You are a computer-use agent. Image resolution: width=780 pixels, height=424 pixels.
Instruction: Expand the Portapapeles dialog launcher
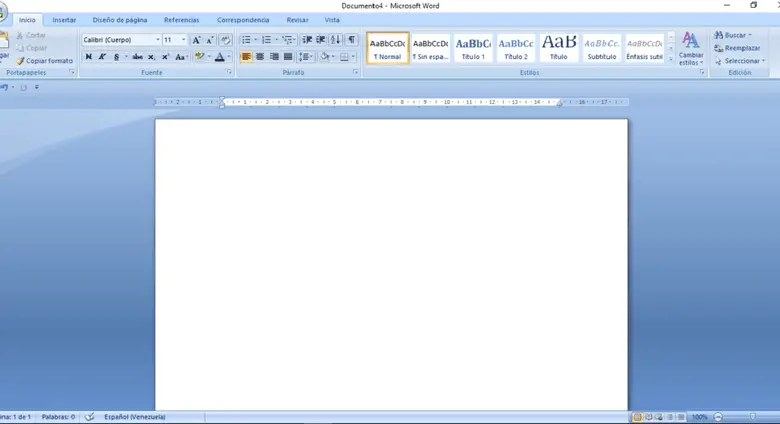(x=72, y=73)
